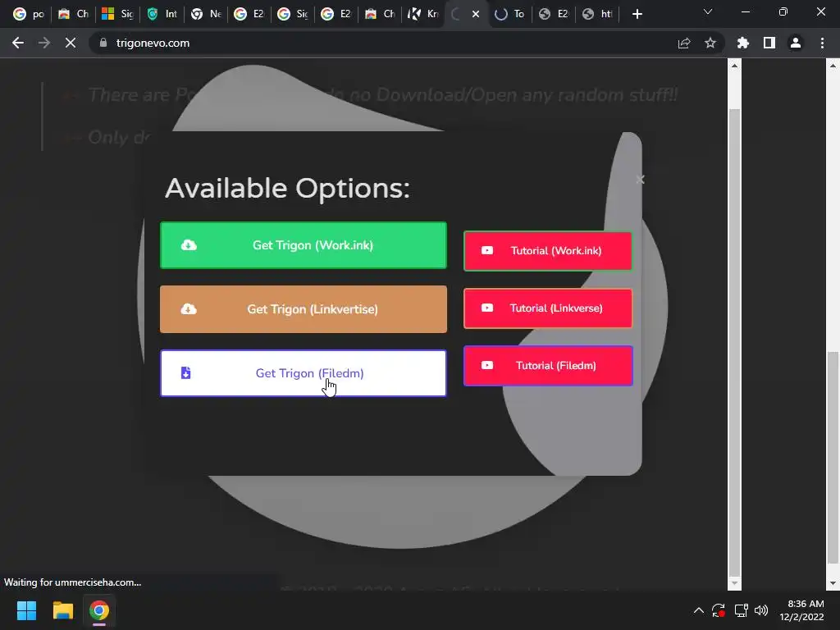
Task: Bookmark this page with star icon
Action: click(710, 43)
